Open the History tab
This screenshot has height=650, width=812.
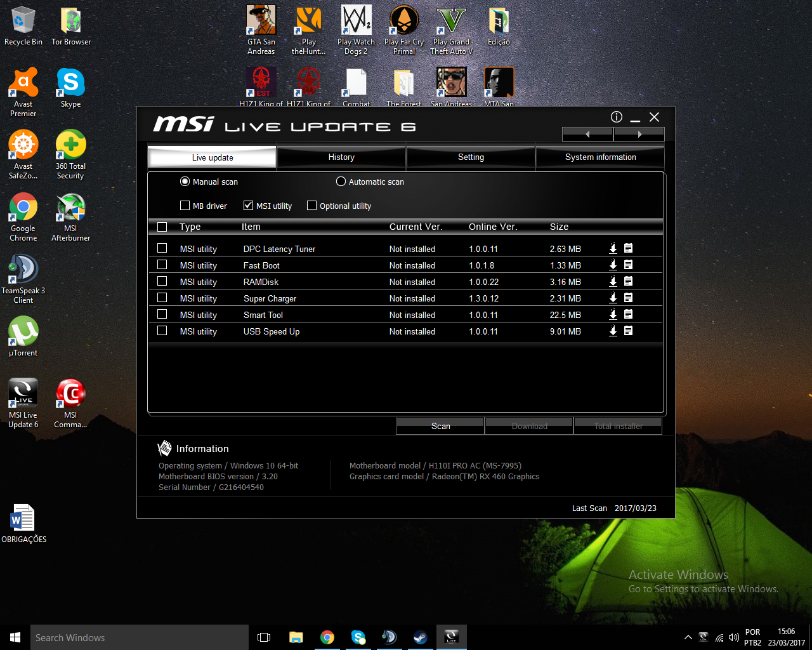click(x=341, y=157)
